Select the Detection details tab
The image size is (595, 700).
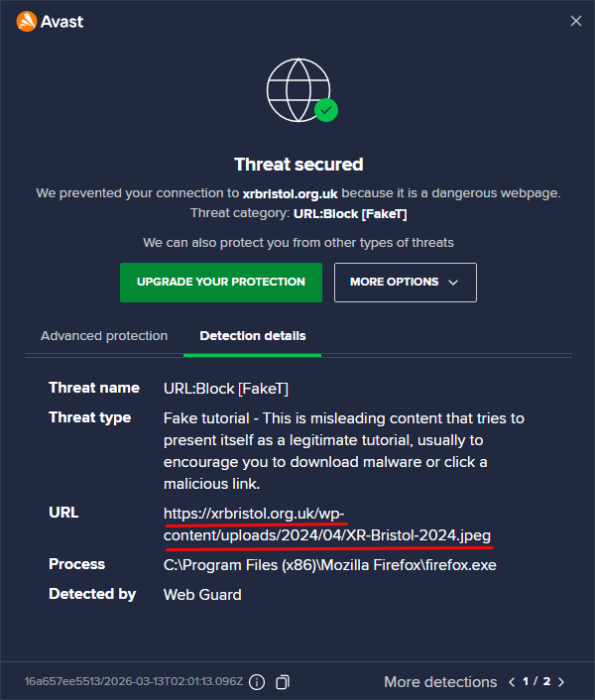253,336
